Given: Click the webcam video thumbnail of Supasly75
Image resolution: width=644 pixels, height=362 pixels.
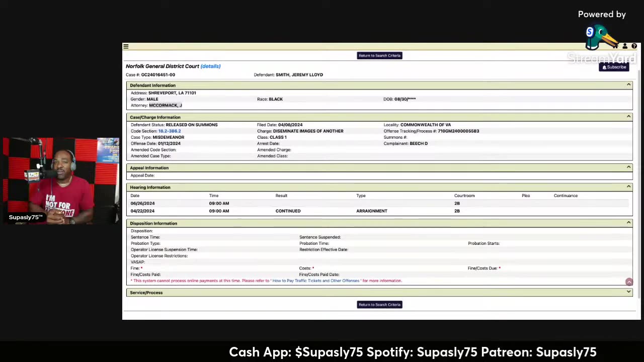Looking at the screenshot, I should (x=61, y=181).
